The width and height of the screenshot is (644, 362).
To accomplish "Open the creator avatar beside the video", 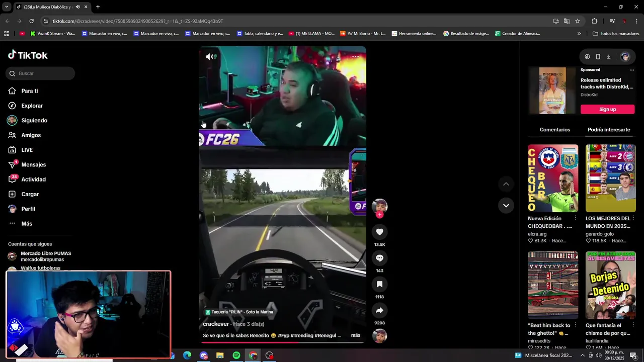I will 379,206.
